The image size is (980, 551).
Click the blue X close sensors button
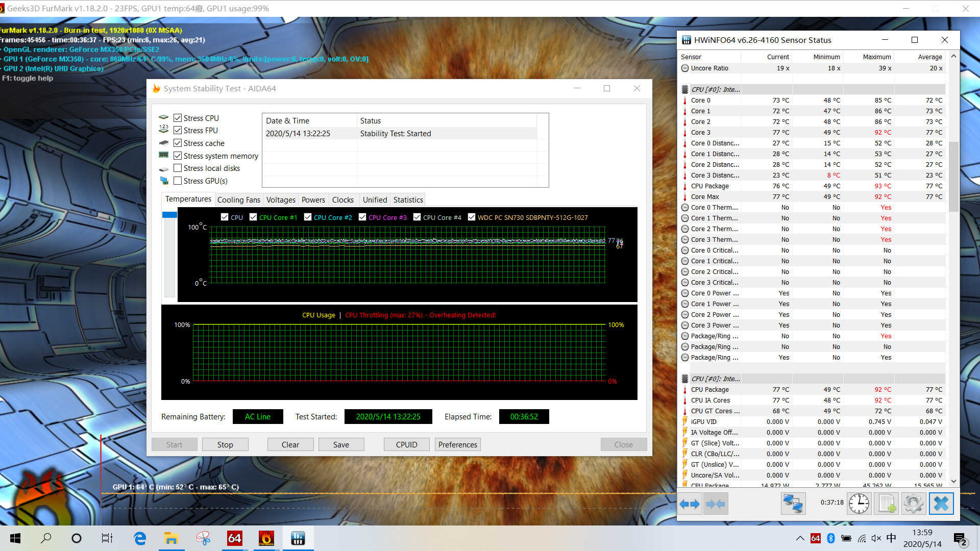coord(941,504)
